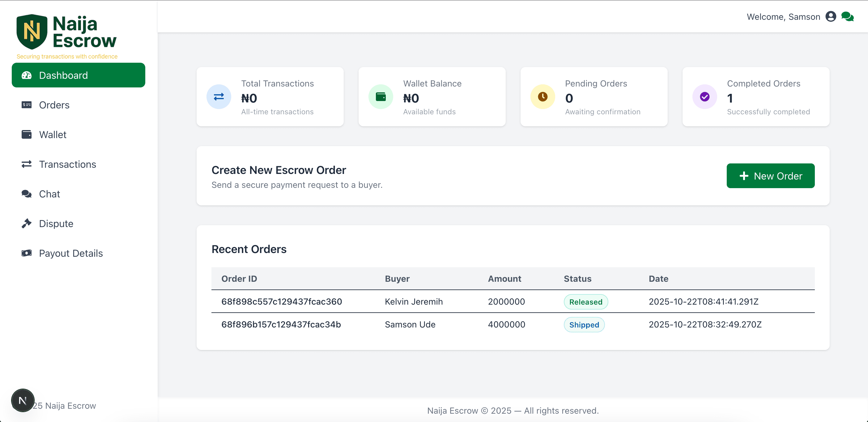Open order 68f898c557c129437fcac360
868x422 pixels.
(281, 302)
